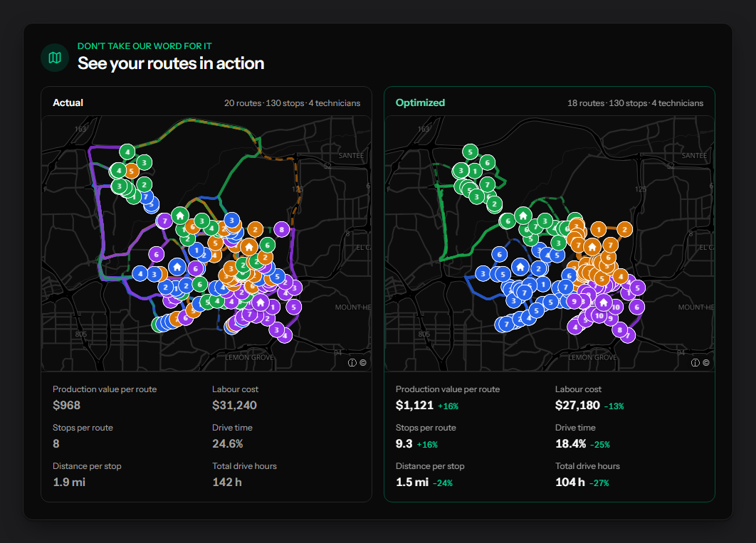Select topmost green stop 4 on Actual map
Image resolution: width=756 pixels, height=543 pixels.
tap(127, 152)
